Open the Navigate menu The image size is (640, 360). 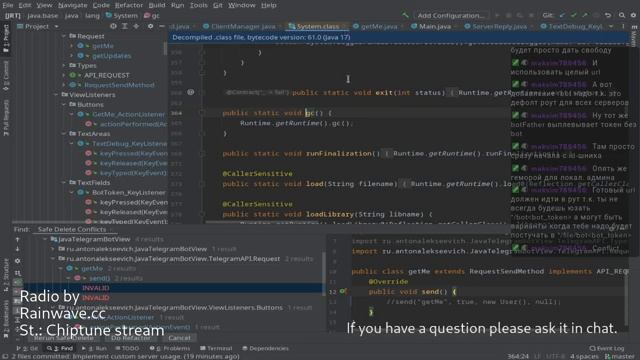73,5
